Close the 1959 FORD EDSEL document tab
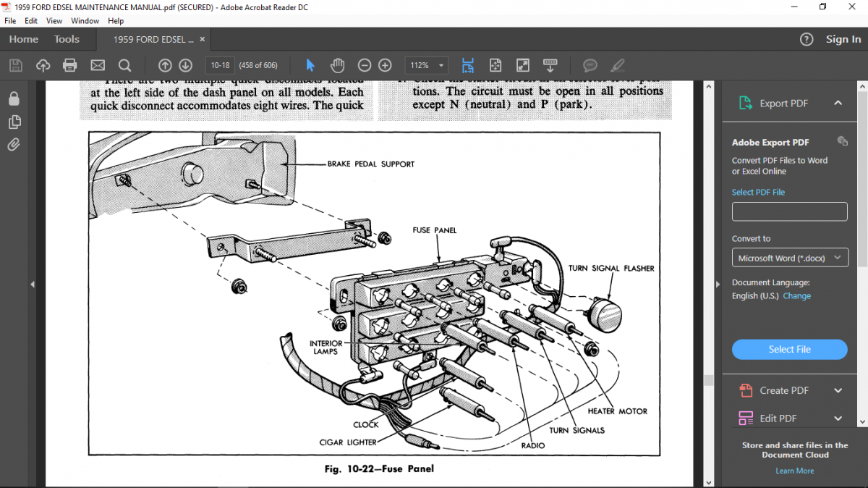This screenshot has height=488, width=868. (203, 39)
